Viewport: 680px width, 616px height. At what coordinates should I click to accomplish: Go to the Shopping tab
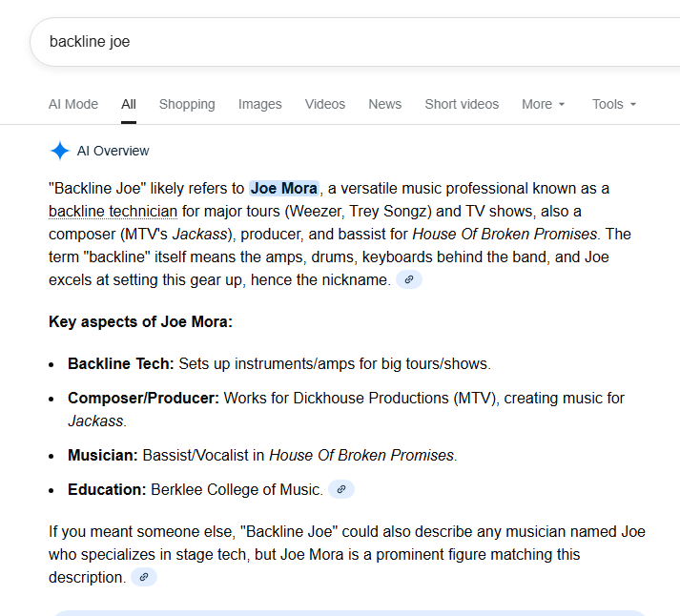point(187,104)
